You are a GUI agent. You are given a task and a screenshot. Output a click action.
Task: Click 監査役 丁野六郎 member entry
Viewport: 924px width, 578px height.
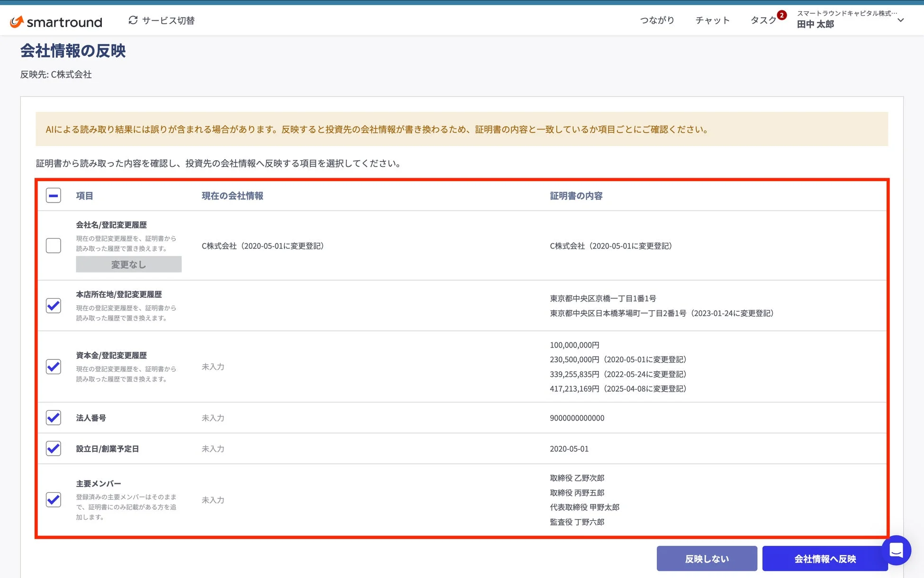tap(577, 522)
